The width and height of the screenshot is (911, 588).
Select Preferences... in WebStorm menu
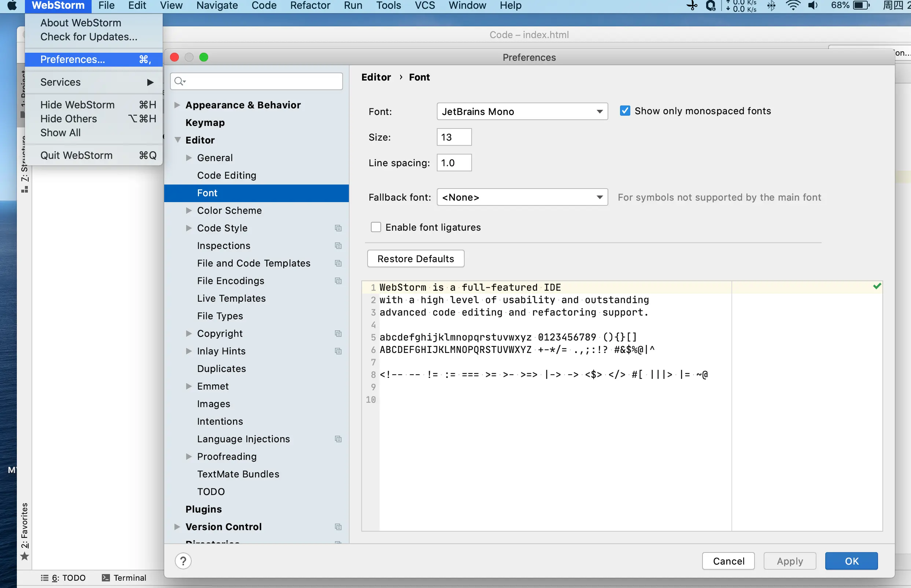(73, 59)
